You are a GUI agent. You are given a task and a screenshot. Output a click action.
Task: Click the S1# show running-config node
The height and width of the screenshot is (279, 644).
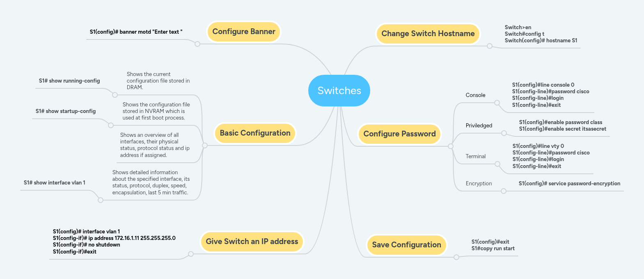(69, 81)
